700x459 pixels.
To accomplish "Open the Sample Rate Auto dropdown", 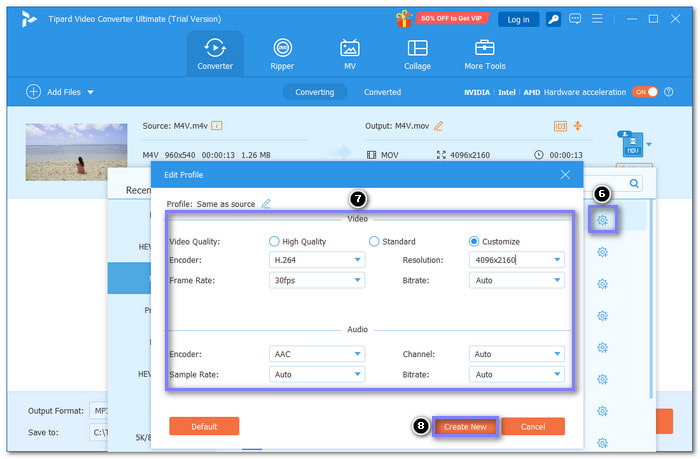I will coord(317,375).
